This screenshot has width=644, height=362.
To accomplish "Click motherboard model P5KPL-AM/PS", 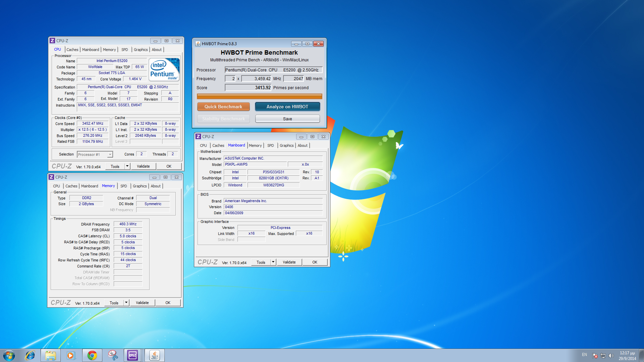I will click(x=255, y=164).
